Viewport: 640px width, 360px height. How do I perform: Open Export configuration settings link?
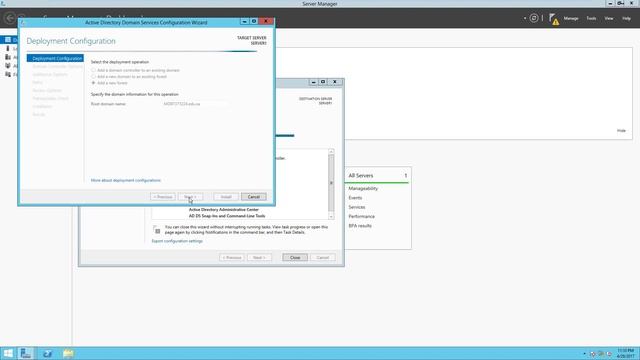click(177, 241)
